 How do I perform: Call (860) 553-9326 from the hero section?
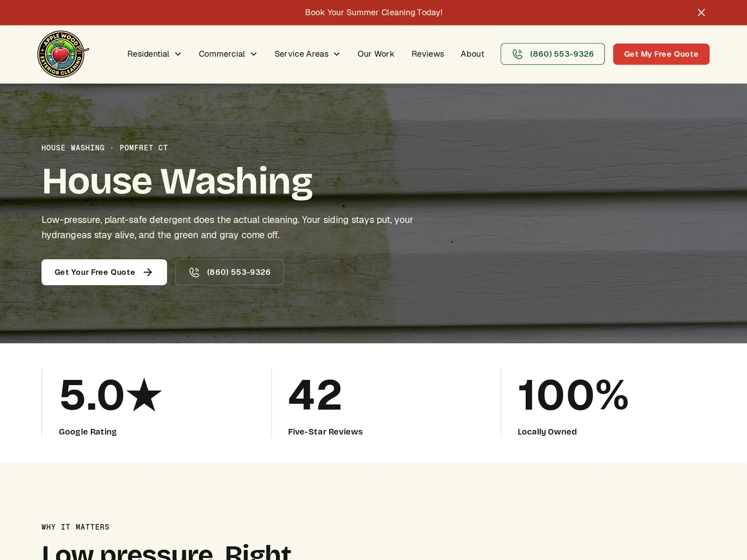click(229, 272)
